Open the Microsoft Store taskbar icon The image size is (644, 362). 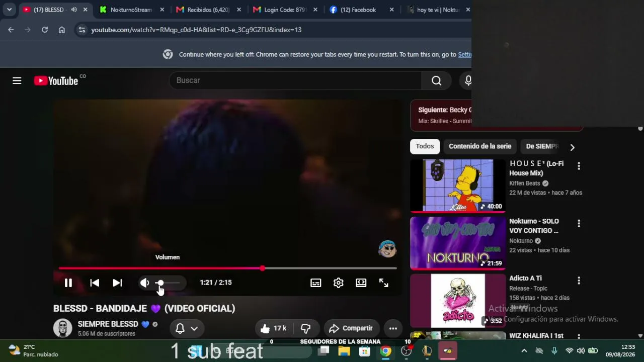click(365, 351)
